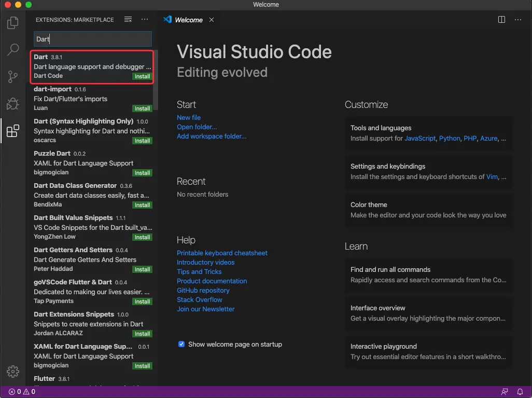
Task: Open the Explorer view in activity bar
Action: 12,23
